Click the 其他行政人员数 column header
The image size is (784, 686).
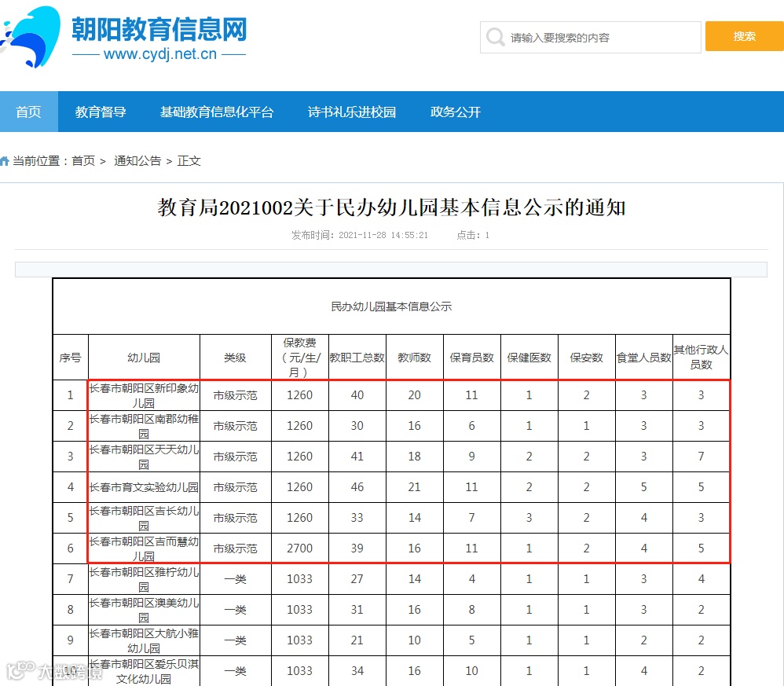[x=701, y=357]
